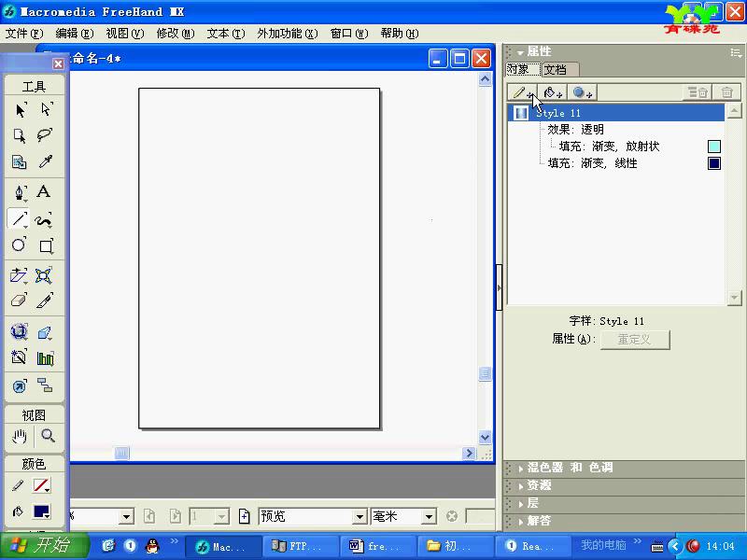Image resolution: width=747 pixels, height=560 pixels.
Task: Select the Style 11 row
Action: pos(617,113)
